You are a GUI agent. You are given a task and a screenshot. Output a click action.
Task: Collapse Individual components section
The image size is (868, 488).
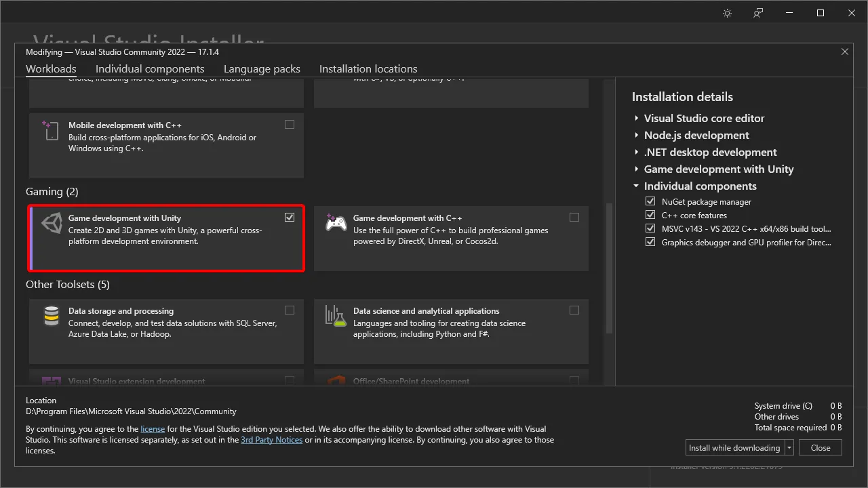[636, 186]
